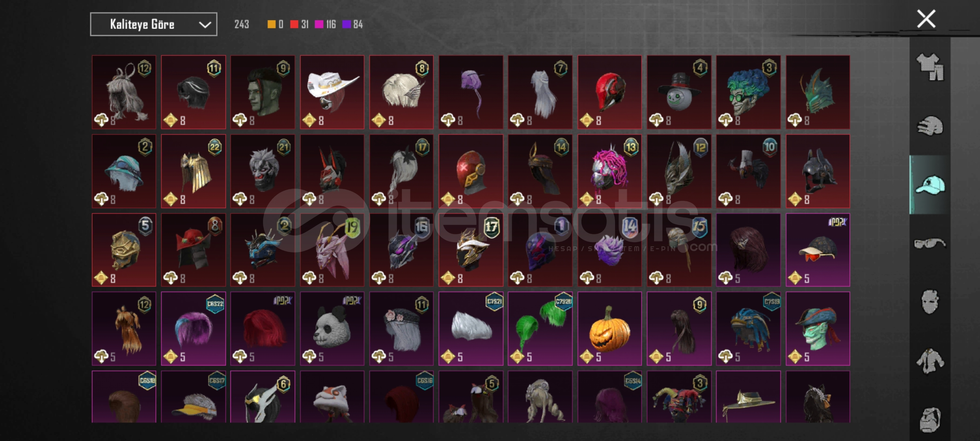The height and width of the screenshot is (441, 980).
Task: Select the golden pharaoh headdress numbered 22
Action: 193,171
